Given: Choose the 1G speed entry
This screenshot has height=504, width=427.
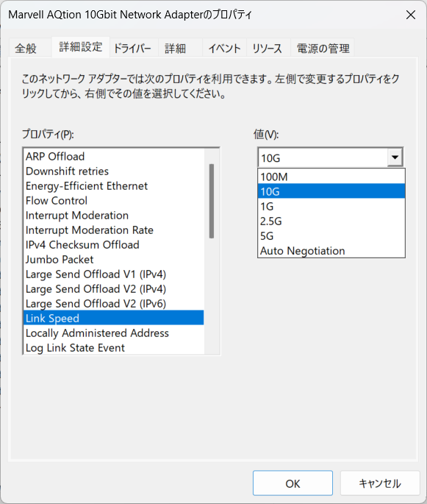Looking at the screenshot, I should pyautogui.click(x=331, y=206).
